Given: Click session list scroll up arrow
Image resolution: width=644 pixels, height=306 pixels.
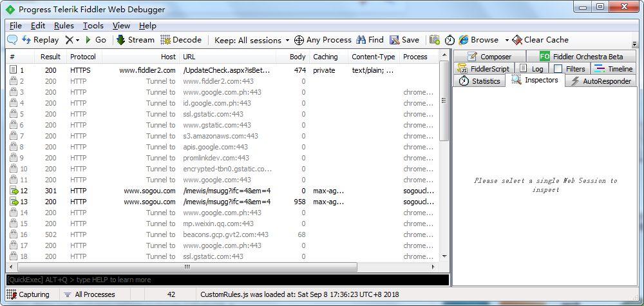Looking at the screenshot, I should pyautogui.click(x=444, y=55).
